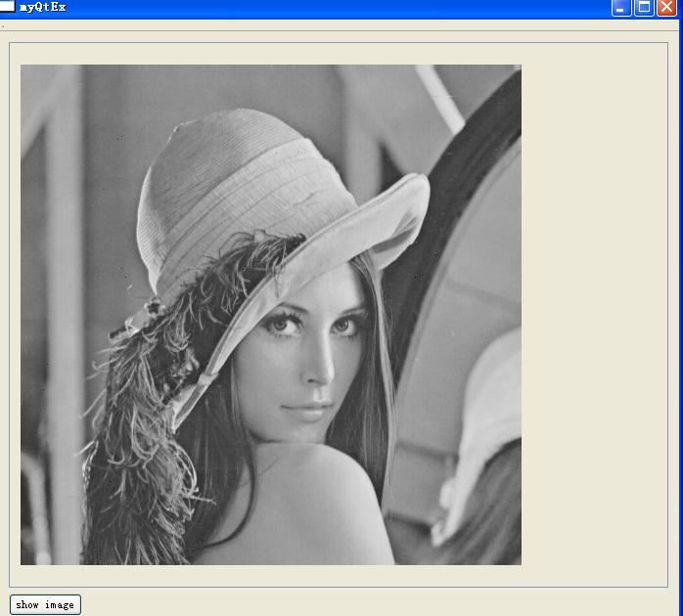
Task: Open the window system menu icon
Action: click(x=7, y=6)
